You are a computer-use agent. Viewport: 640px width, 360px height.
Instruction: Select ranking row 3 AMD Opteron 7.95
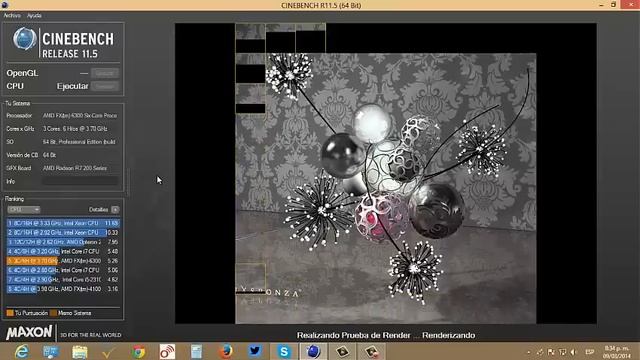tap(63, 242)
